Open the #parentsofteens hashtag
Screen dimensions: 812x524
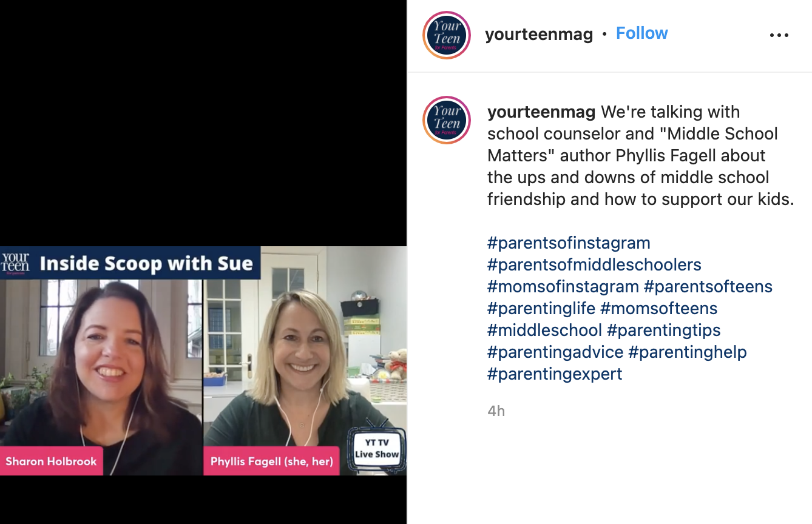coord(708,287)
